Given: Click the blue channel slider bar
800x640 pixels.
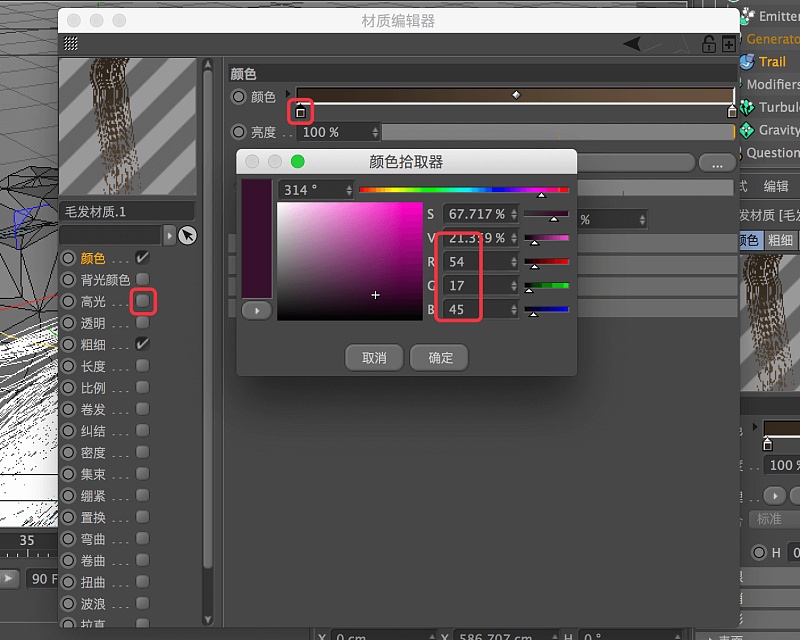Looking at the screenshot, I should pos(546,309).
